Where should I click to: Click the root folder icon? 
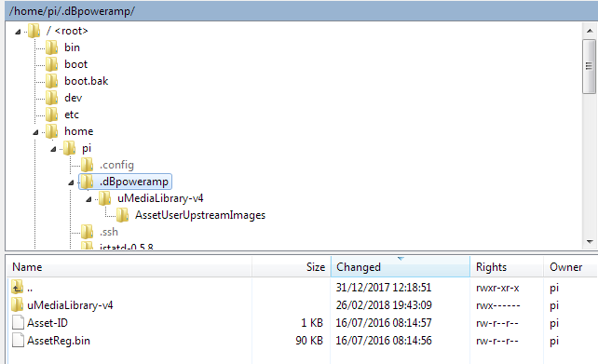[x=34, y=31]
